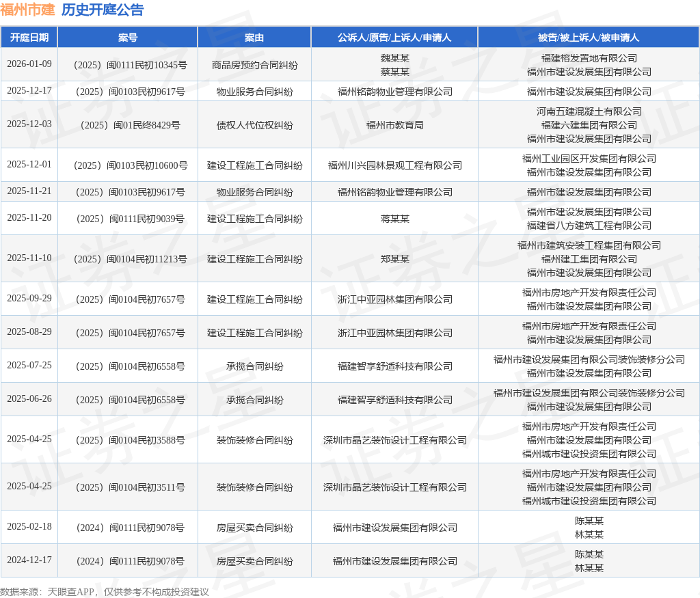Click plaintiff 郑某某
The height and width of the screenshot is (598, 700).
coord(394,259)
